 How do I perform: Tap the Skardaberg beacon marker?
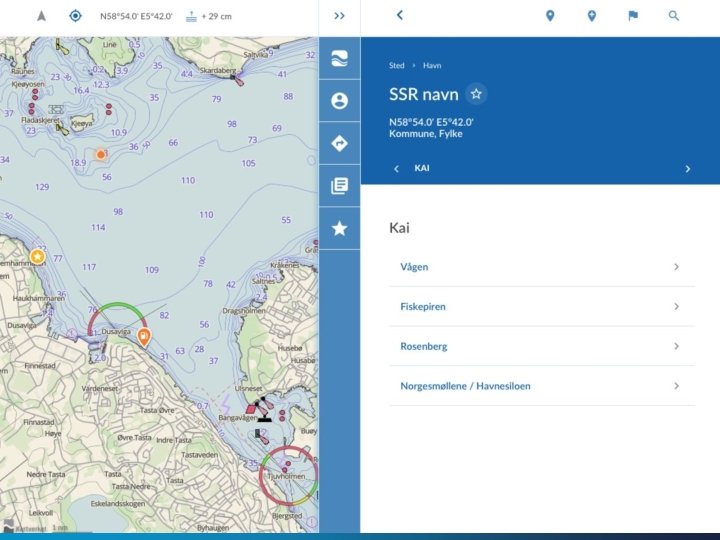pyautogui.click(x=237, y=81)
